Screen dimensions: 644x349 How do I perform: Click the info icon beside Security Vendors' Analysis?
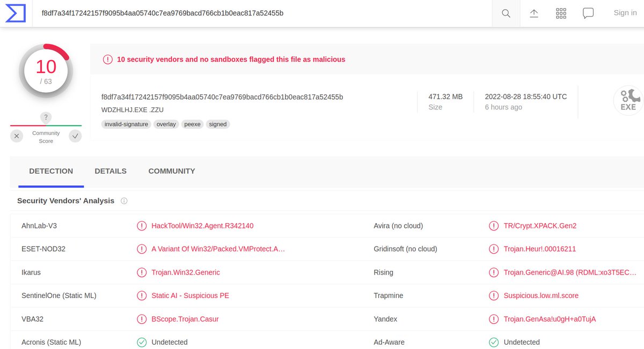pos(124,201)
